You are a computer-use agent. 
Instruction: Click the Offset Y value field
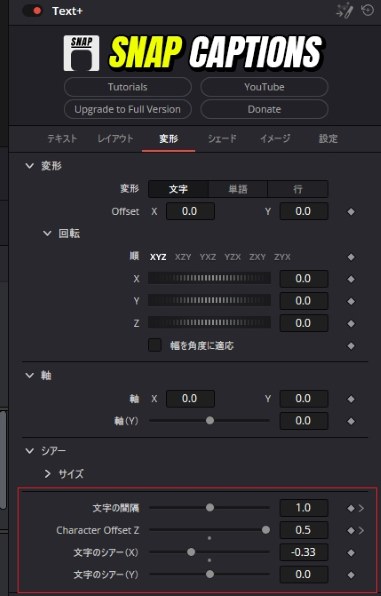tap(304, 211)
